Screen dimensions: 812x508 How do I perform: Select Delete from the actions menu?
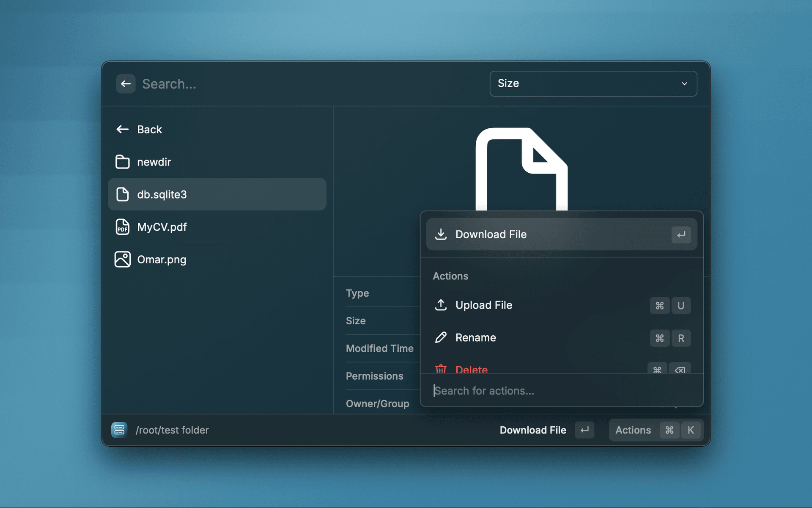[471, 369]
